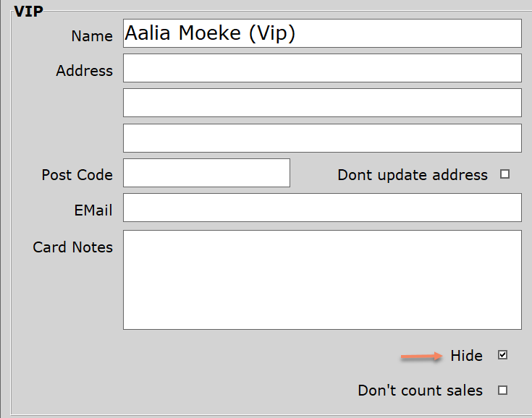Click the Card Notes label text
The height and width of the screenshot is (418, 532).
click(72, 247)
